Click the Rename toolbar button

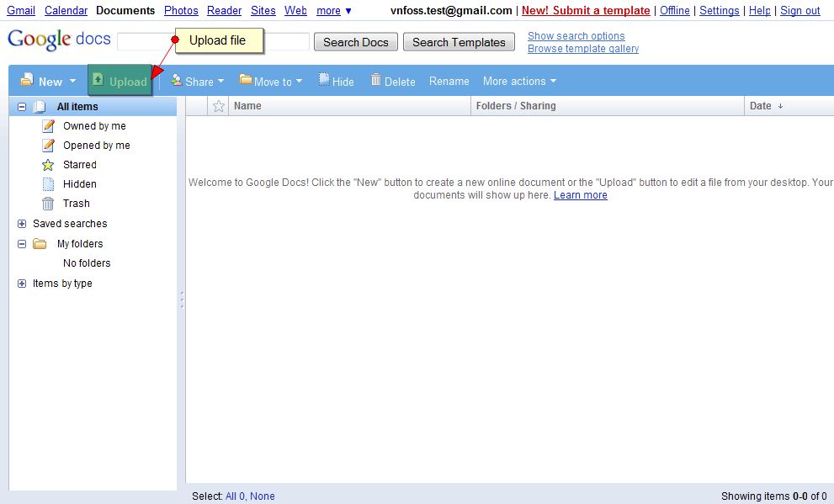pos(449,82)
